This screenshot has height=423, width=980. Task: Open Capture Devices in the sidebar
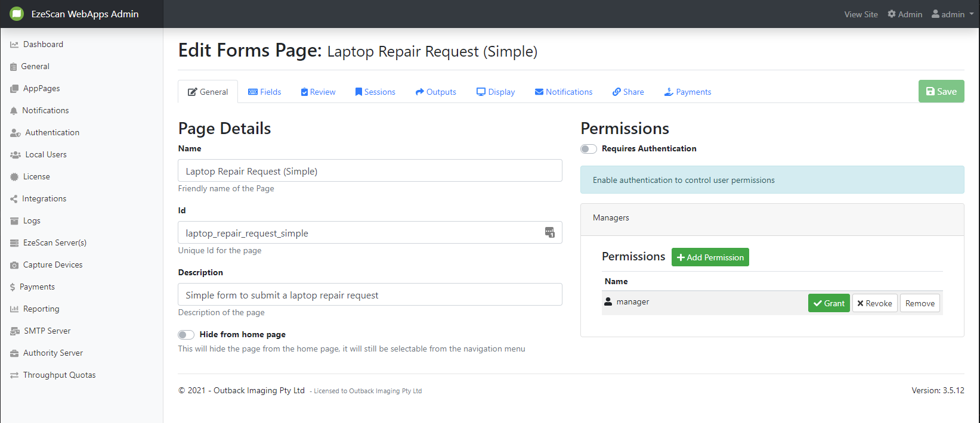tap(52, 265)
